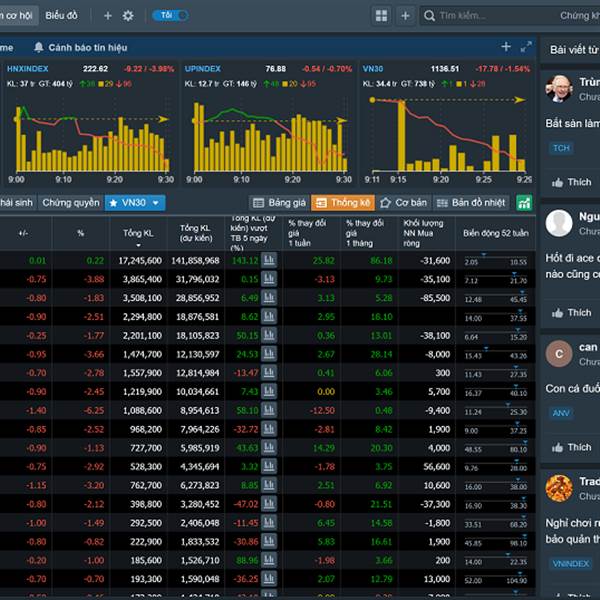The height and width of the screenshot is (600, 600).
Task: Open the grid layout icon
Action: point(381,16)
